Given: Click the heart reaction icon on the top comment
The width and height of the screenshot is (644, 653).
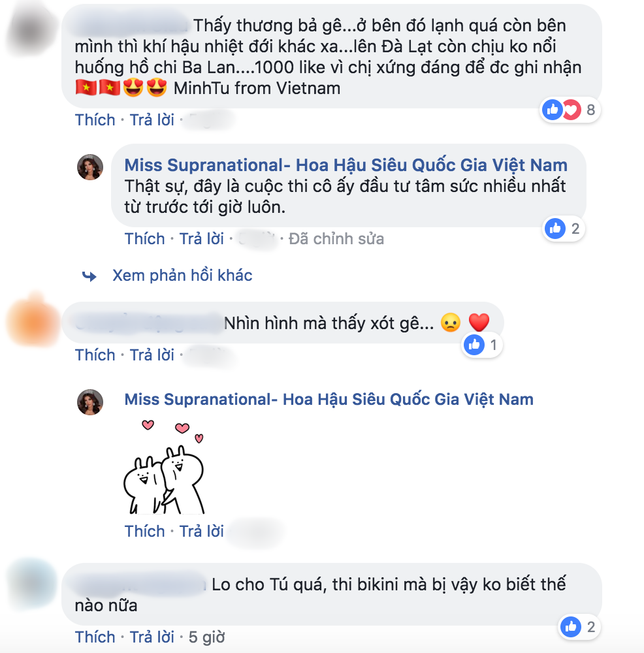Looking at the screenshot, I should click(572, 110).
